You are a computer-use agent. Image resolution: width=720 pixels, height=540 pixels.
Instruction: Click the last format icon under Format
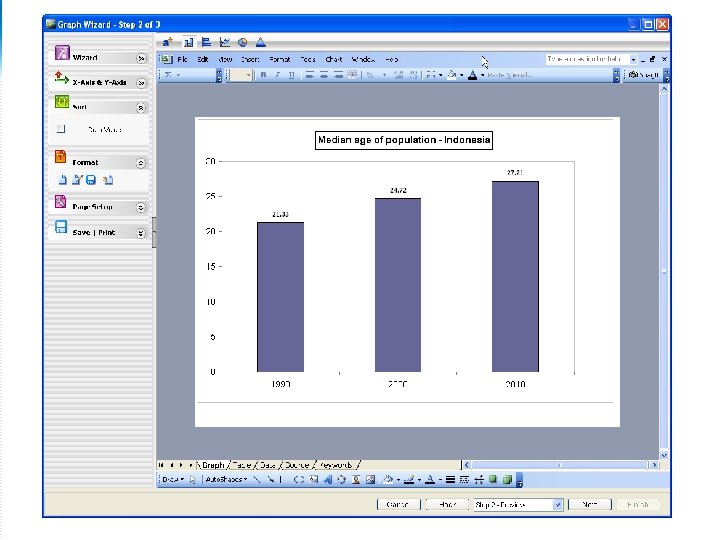[108, 180]
